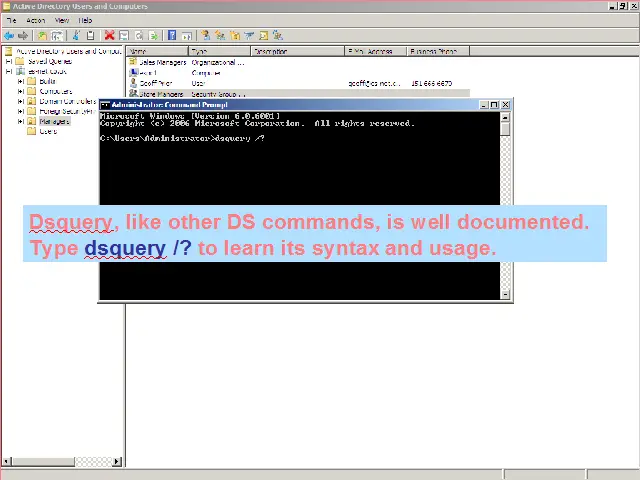Expand the Builtin folder
The width and height of the screenshot is (640, 480).
coord(20,81)
